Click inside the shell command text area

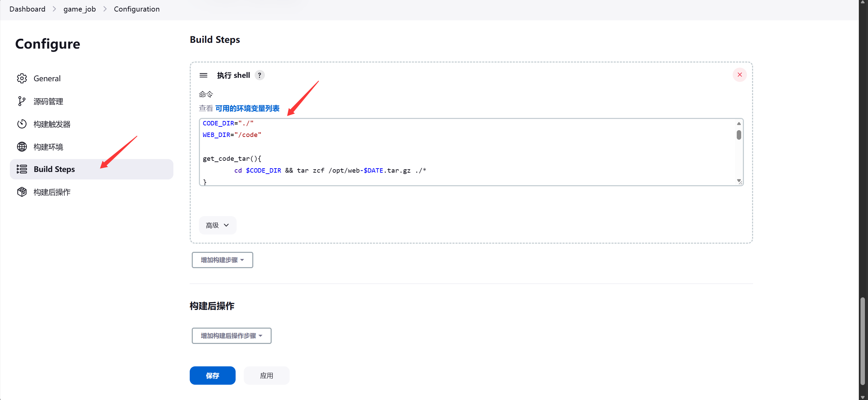point(468,152)
